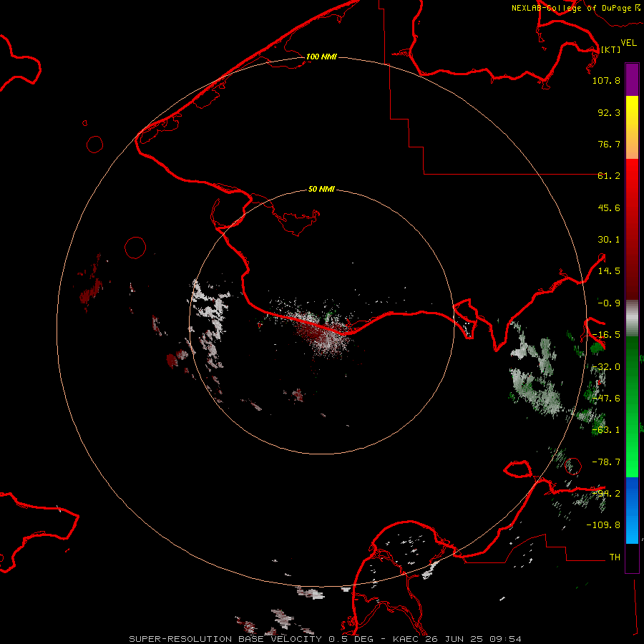Pick the orange segment of the velocity scale
This screenshot has width=644, height=644.
(x=632, y=144)
